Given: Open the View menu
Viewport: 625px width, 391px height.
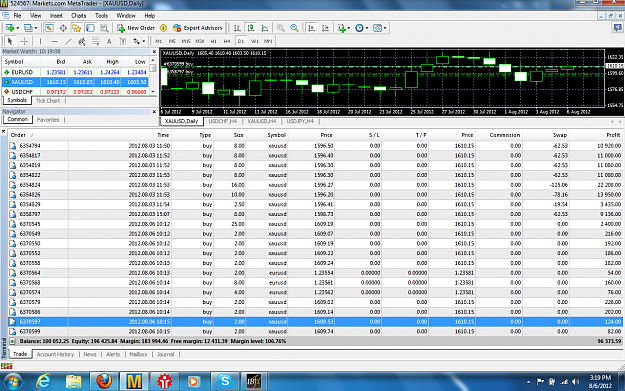Looking at the screenshot, I should point(35,16).
